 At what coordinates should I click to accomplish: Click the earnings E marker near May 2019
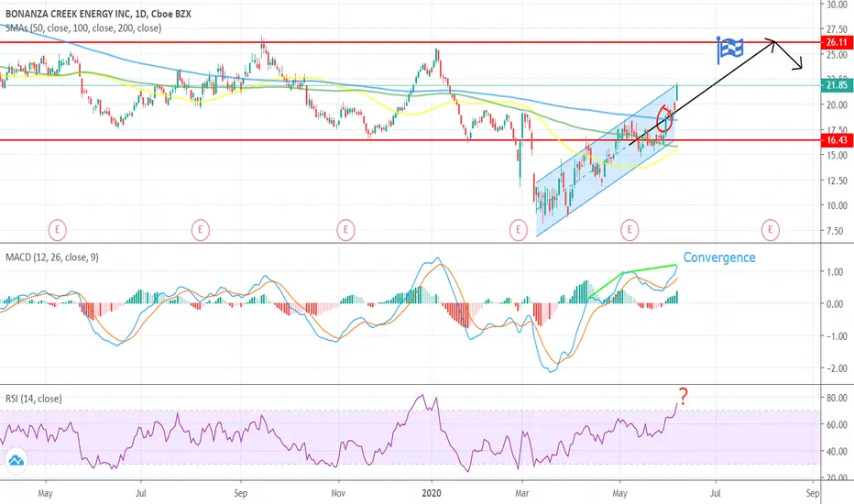57,230
